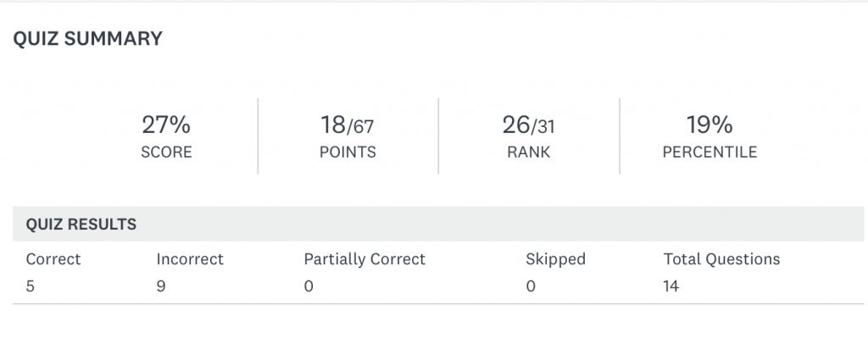Viewport: 868px width, 338px height.
Task: Click the Incorrect column label
Action: click(190, 259)
